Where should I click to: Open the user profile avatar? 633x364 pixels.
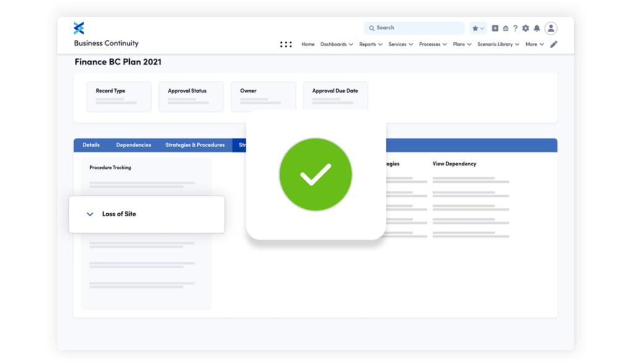[551, 28]
